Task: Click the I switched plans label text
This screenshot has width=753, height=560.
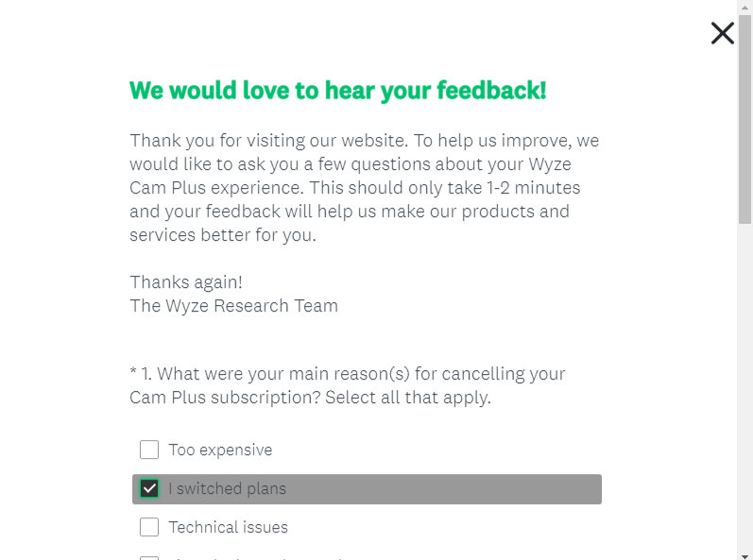Action: pyautogui.click(x=227, y=489)
